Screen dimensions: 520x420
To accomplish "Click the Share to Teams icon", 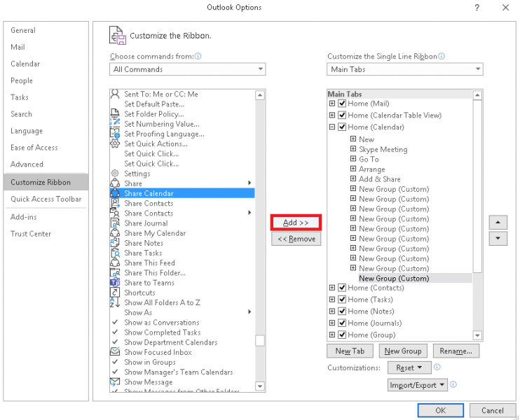I will pos(115,283).
